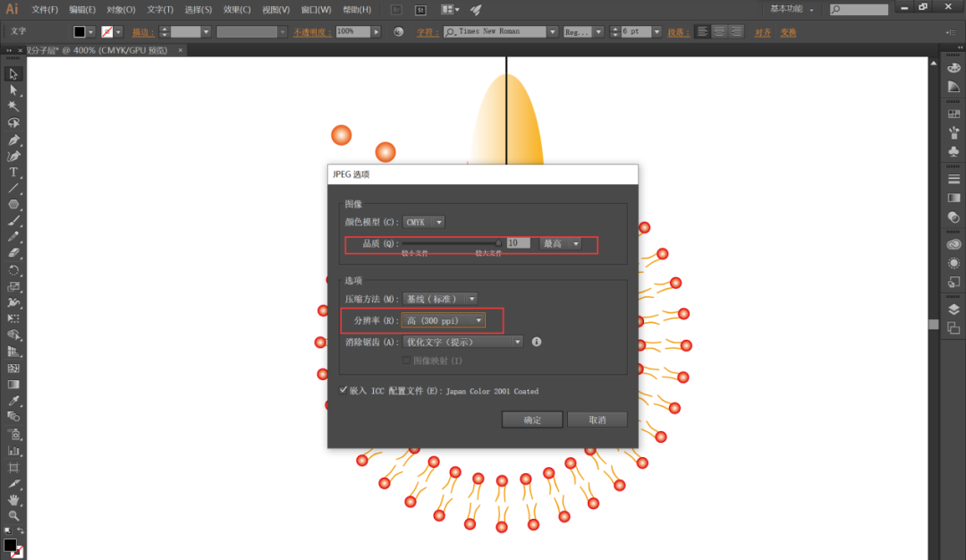The image size is (966, 560).
Task: Select the Pen tool
Action: click(13, 140)
